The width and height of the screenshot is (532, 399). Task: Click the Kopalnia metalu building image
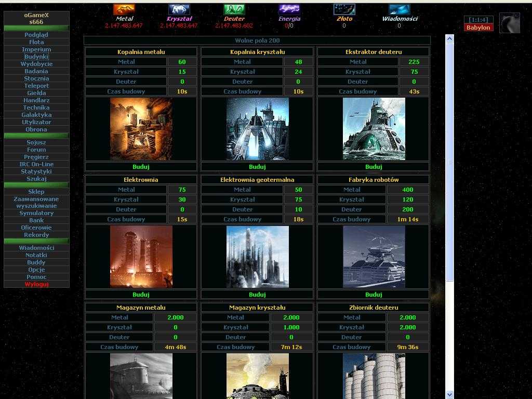coord(141,129)
